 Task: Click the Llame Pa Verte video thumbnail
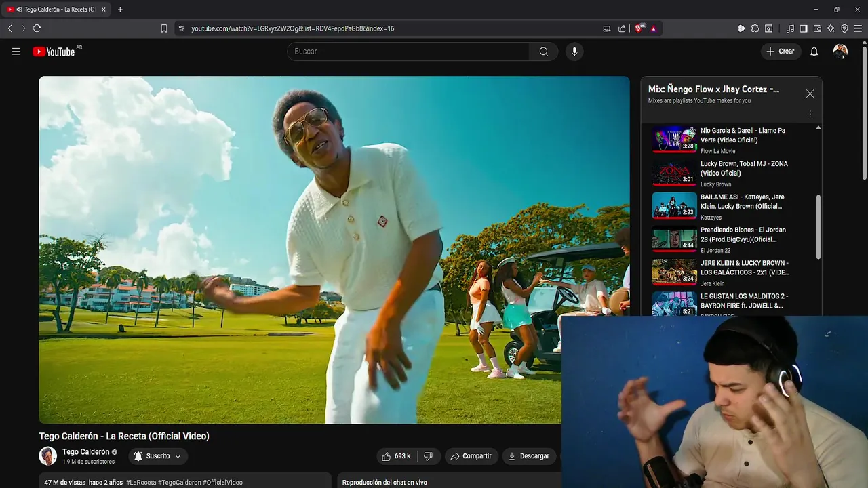674,139
